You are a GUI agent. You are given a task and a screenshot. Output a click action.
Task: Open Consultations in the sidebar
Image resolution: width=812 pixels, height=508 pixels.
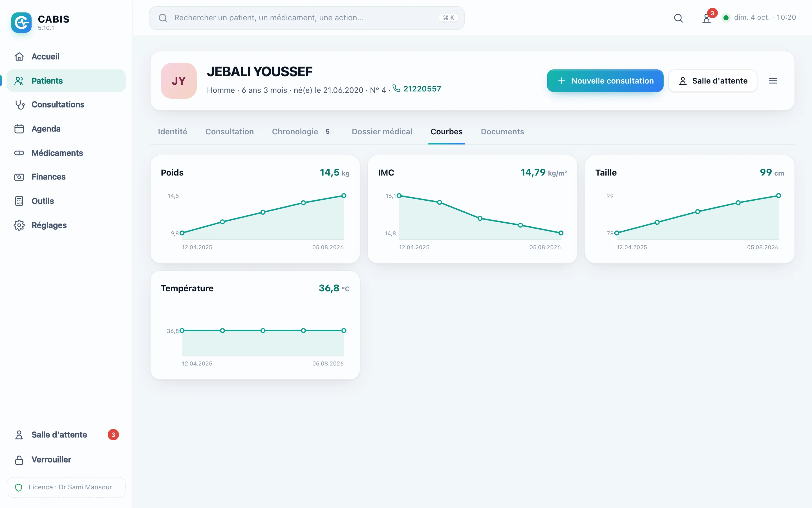click(x=66, y=104)
